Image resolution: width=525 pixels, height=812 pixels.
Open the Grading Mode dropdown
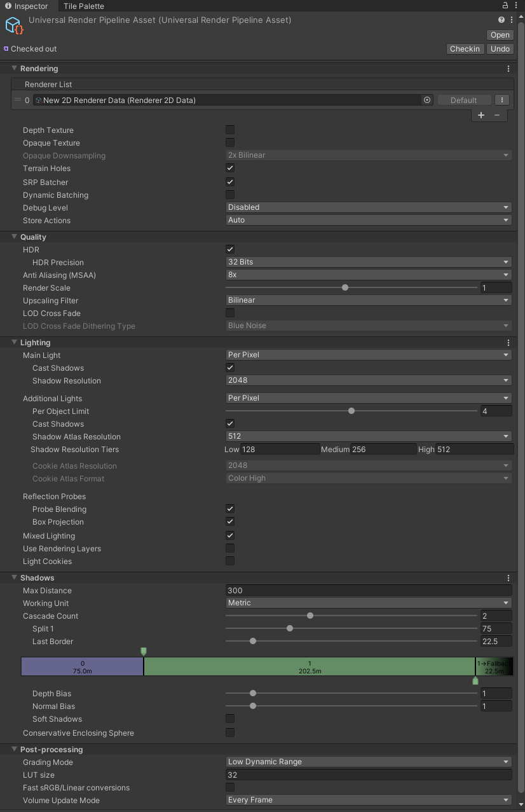pyautogui.click(x=368, y=762)
